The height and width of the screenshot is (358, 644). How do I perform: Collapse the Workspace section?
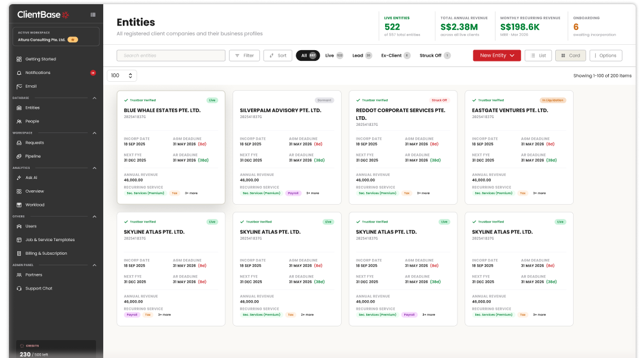click(94, 133)
